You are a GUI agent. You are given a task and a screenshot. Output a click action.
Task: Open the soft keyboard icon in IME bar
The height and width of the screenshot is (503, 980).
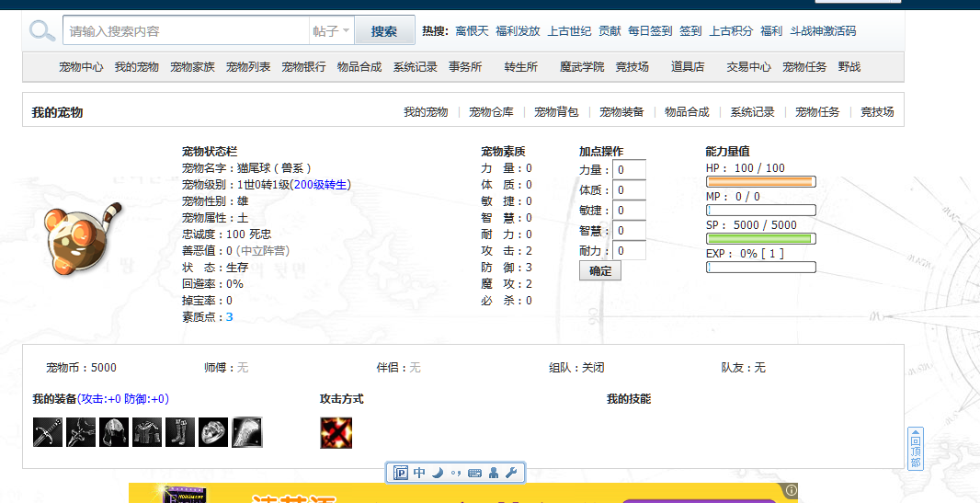(474, 473)
